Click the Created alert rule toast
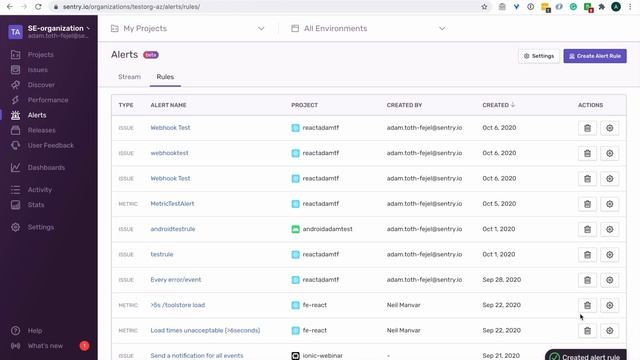Image resolution: width=640 pixels, height=360 pixels. pos(586,356)
